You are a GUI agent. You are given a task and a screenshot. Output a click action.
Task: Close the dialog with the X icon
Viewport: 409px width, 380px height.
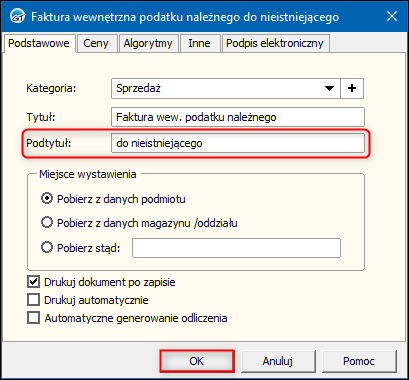point(392,16)
